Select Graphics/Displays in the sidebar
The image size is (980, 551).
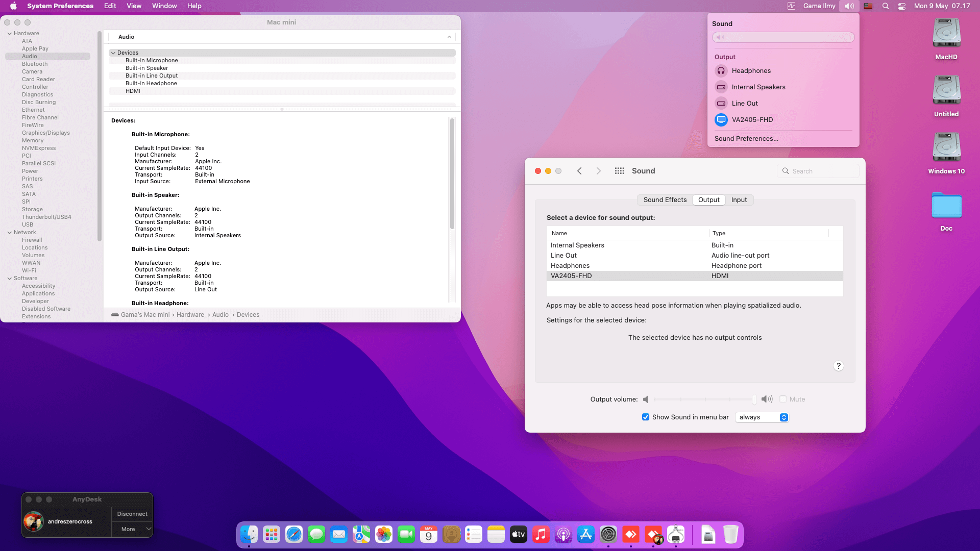pos(46,133)
